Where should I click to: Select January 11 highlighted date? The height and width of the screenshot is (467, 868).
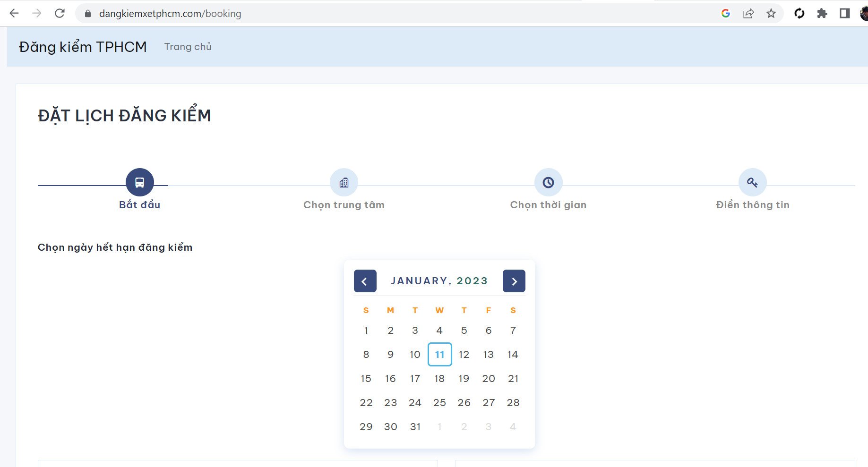point(439,354)
